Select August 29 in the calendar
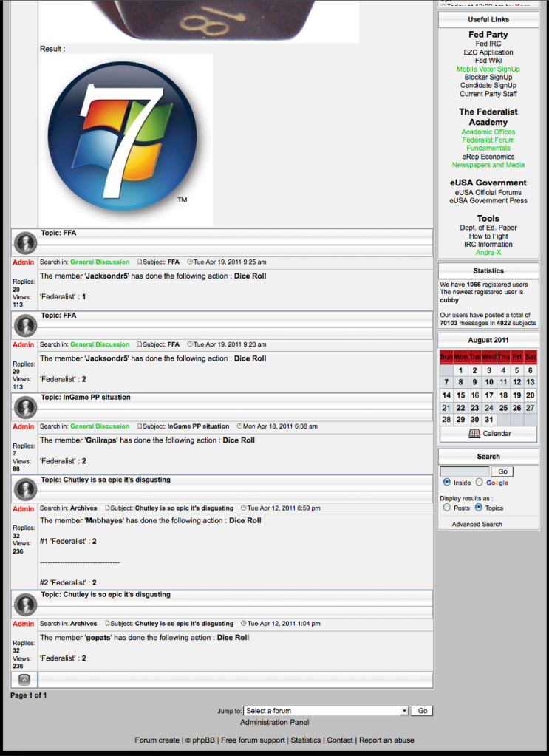 460,420
